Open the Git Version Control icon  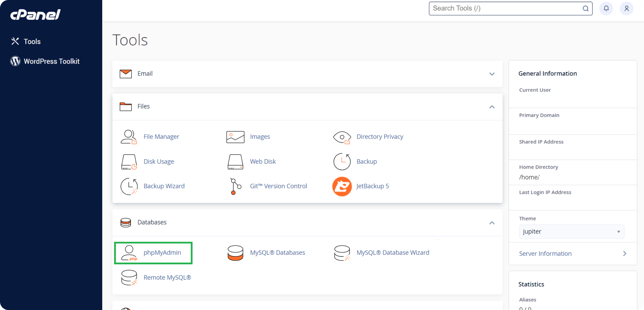(235, 186)
